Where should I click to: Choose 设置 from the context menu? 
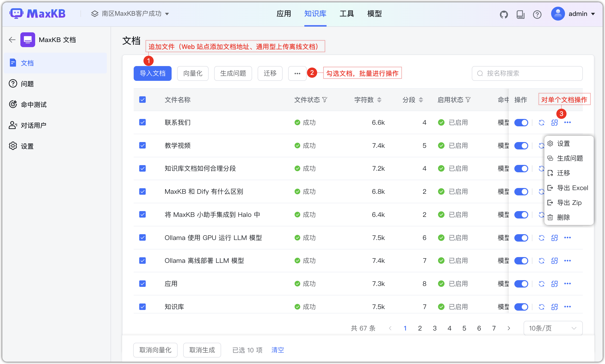pyautogui.click(x=569, y=143)
